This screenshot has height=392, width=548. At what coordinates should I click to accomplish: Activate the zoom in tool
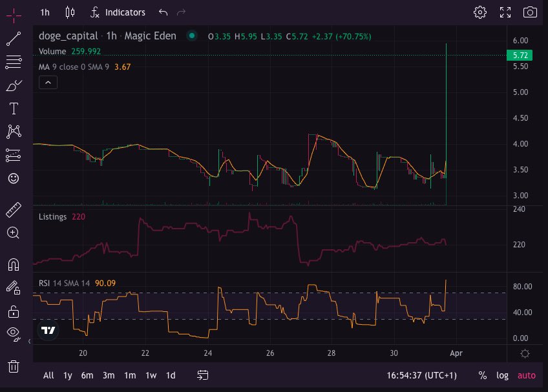tap(14, 233)
